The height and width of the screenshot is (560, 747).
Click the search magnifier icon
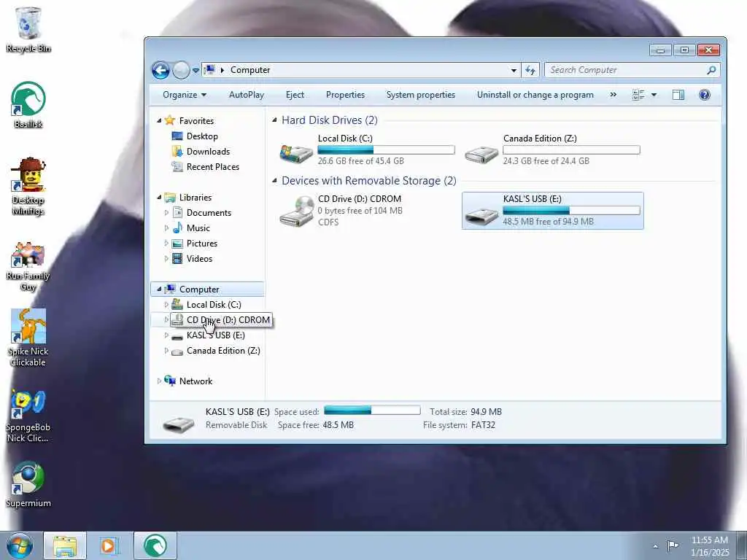pyautogui.click(x=711, y=71)
